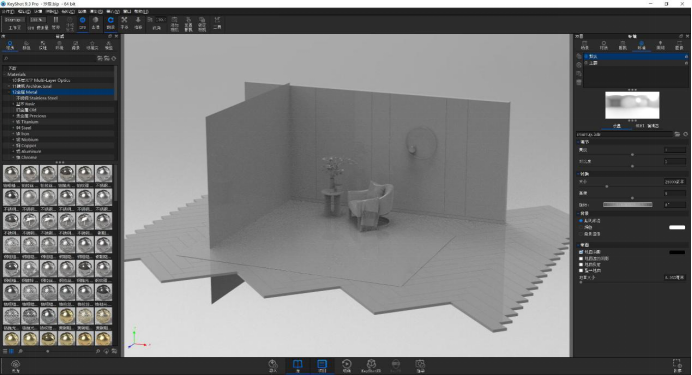Image resolution: width=692 pixels, height=375 pixels.
Task: Select Backplate Image background radio button
Action: click(x=581, y=233)
